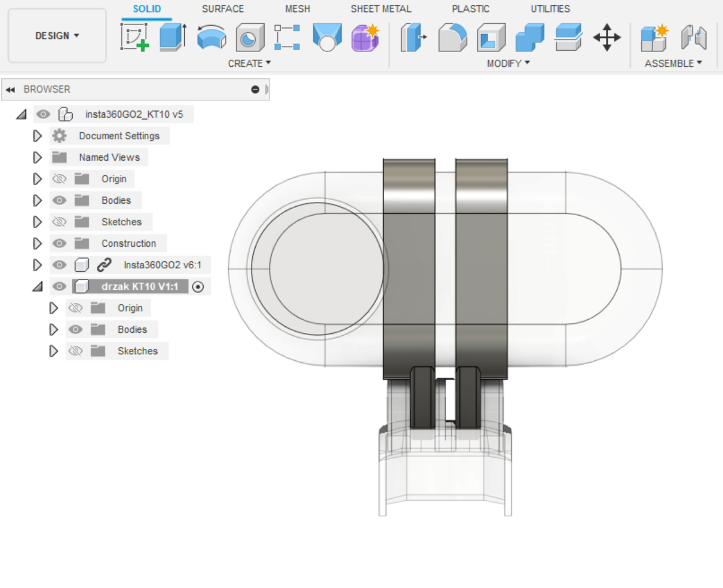Open the DESIGN workspace dropdown

57,36
